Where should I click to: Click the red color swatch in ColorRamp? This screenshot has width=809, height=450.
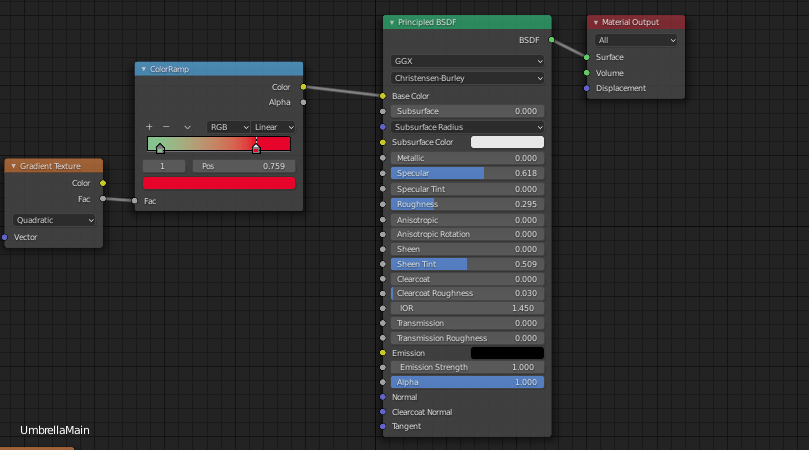coord(219,183)
